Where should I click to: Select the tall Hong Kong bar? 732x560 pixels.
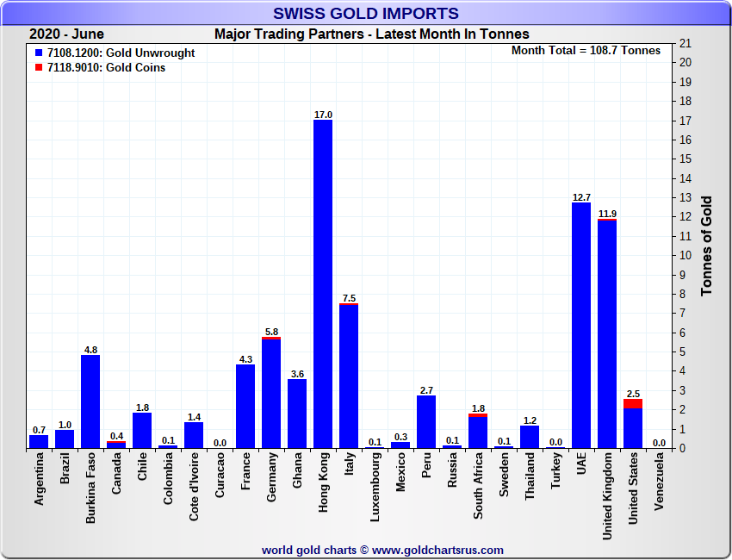[323, 284]
